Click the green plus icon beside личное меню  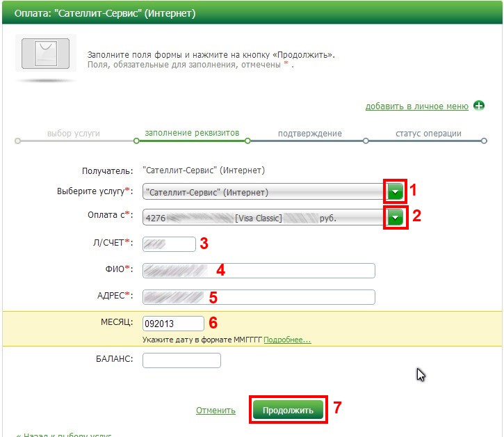(479, 106)
